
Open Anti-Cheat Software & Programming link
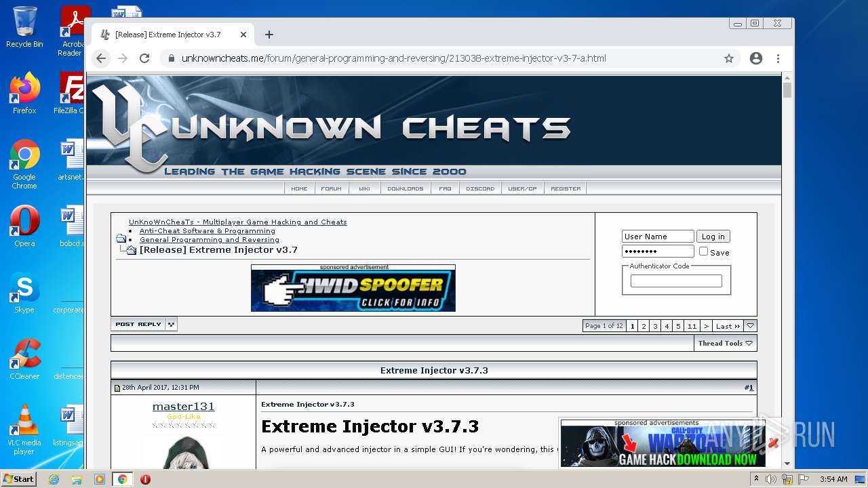click(x=208, y=231)
